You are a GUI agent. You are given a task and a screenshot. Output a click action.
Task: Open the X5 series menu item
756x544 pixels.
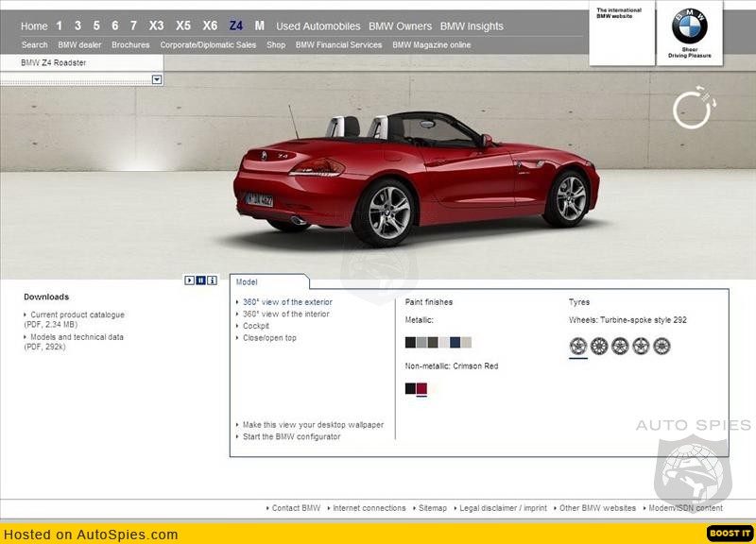[x=183, y=25]
